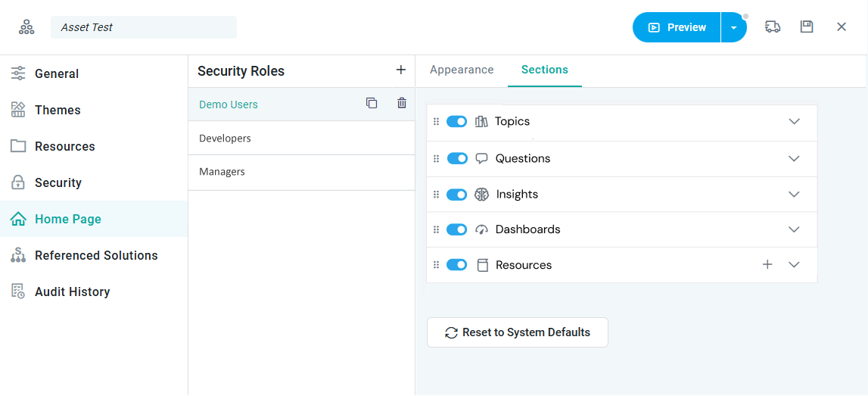This screenshot has width=868, height=396.
Task: Switch to the Appearance tab
Action: click(x=462, y=70)
